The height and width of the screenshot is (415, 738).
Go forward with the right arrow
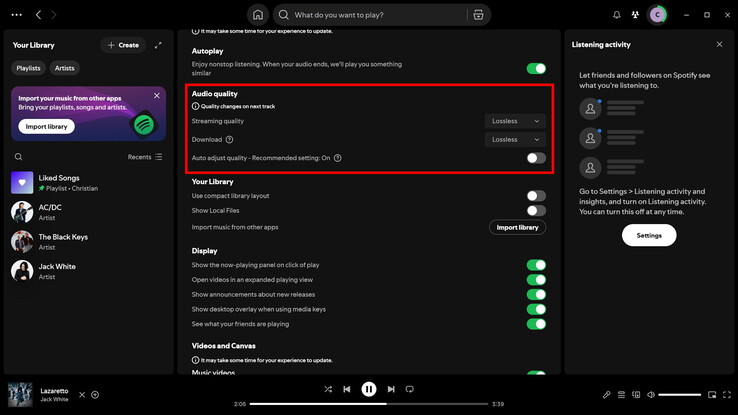(54, 15)
